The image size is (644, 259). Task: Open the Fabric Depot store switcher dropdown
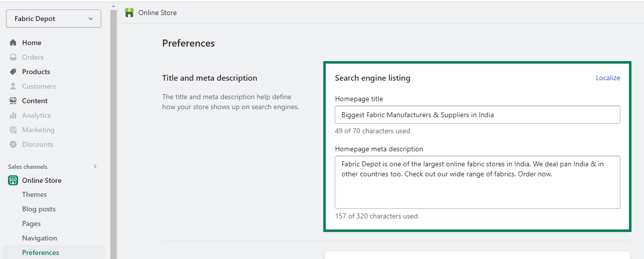click(54, 19)
